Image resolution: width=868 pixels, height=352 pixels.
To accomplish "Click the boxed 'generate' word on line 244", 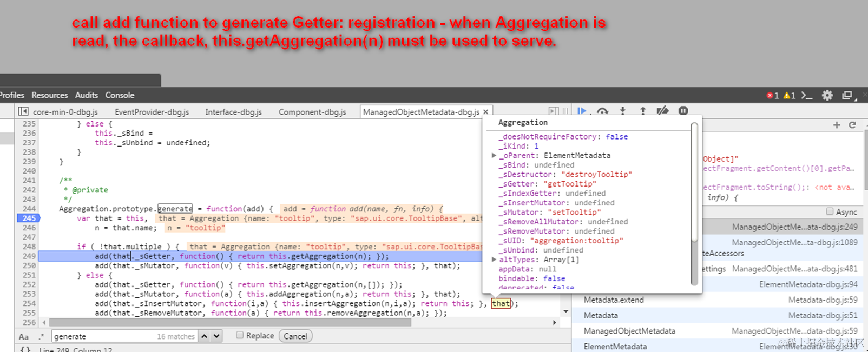I will [175, 209].
